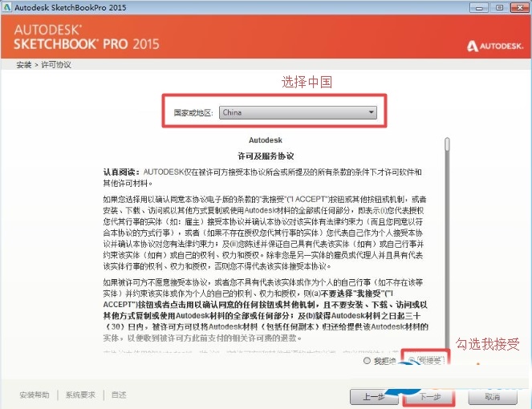The width and height of the screenshot is (532, 409).
Task: Click the 许可及服务协议 agreement heading
Action: pos(266,156)
